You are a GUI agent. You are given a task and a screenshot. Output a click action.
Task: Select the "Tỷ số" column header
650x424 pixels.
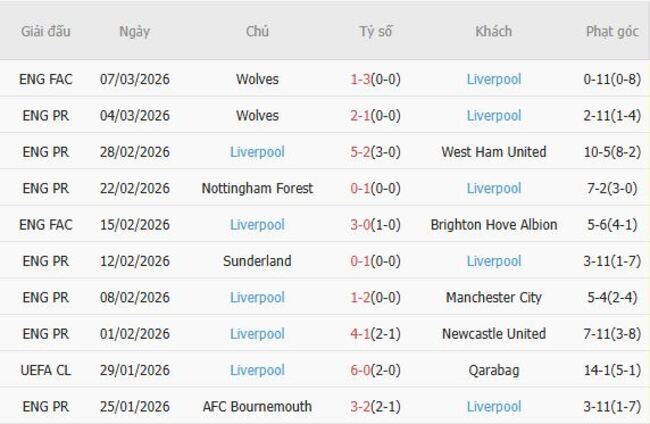376,31
